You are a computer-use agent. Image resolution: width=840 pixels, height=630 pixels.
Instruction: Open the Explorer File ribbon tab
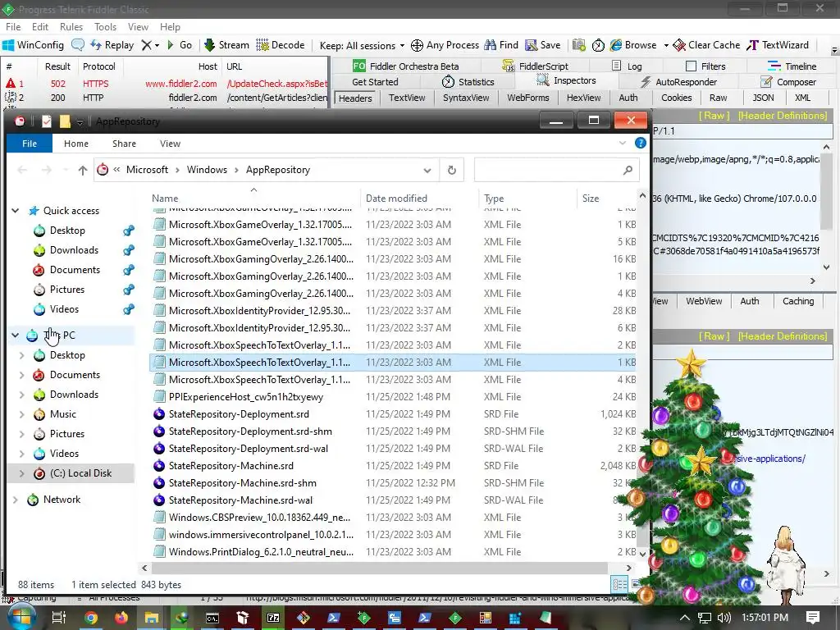30,144
